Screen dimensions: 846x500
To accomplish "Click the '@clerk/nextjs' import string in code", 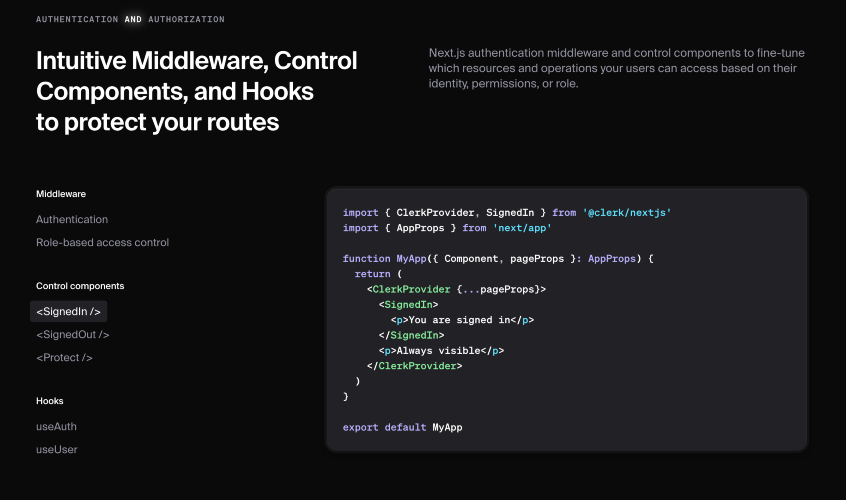I will tap(627, 213).
